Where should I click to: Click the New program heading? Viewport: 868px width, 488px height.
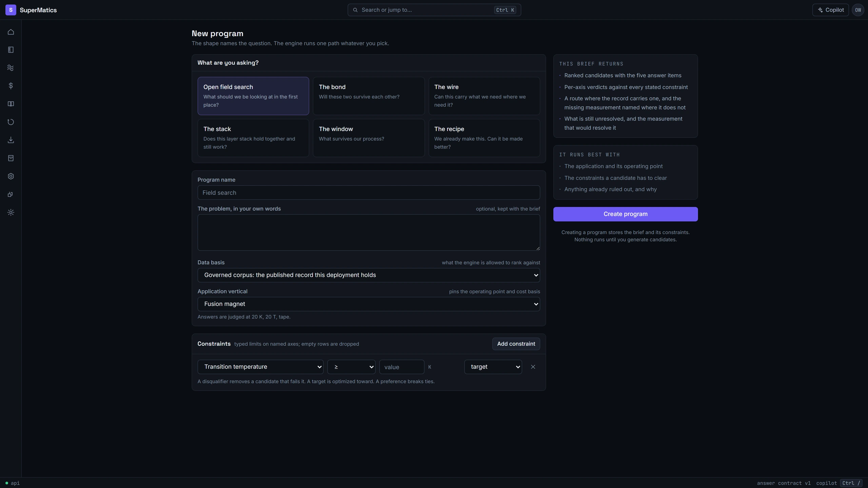click(217, 34)
